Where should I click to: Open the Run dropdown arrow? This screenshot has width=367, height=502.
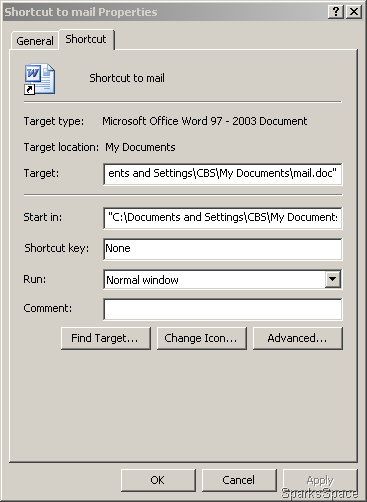click(x=333, y=279)
